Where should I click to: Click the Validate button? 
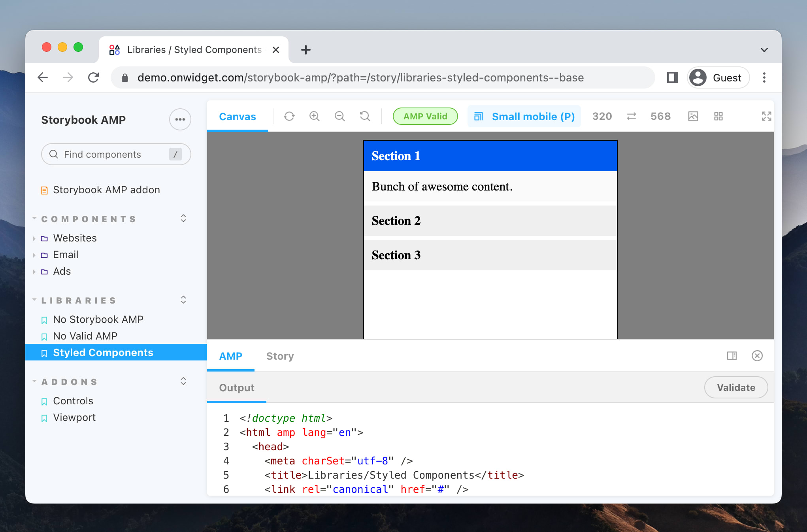[736, 387]
